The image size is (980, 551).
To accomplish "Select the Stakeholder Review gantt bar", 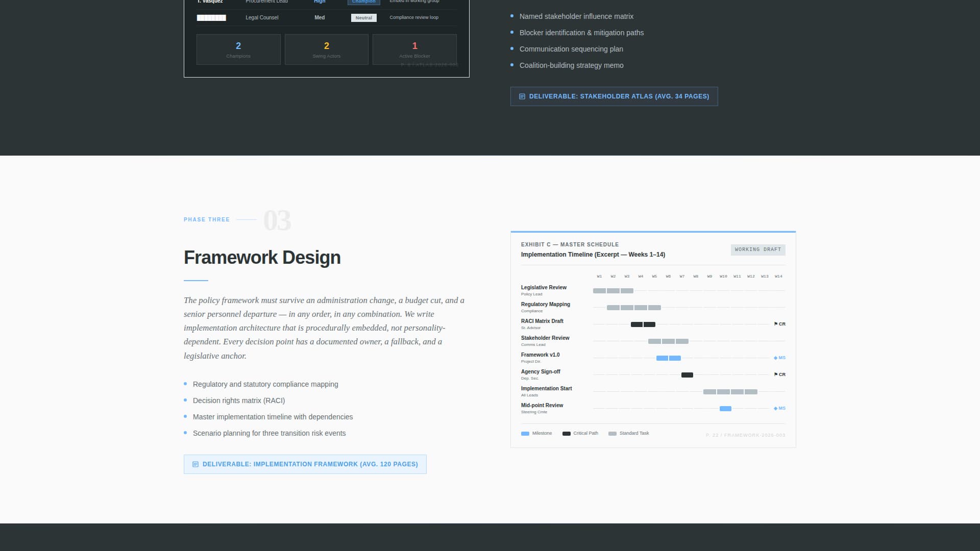I will click(x=668, y=341).
